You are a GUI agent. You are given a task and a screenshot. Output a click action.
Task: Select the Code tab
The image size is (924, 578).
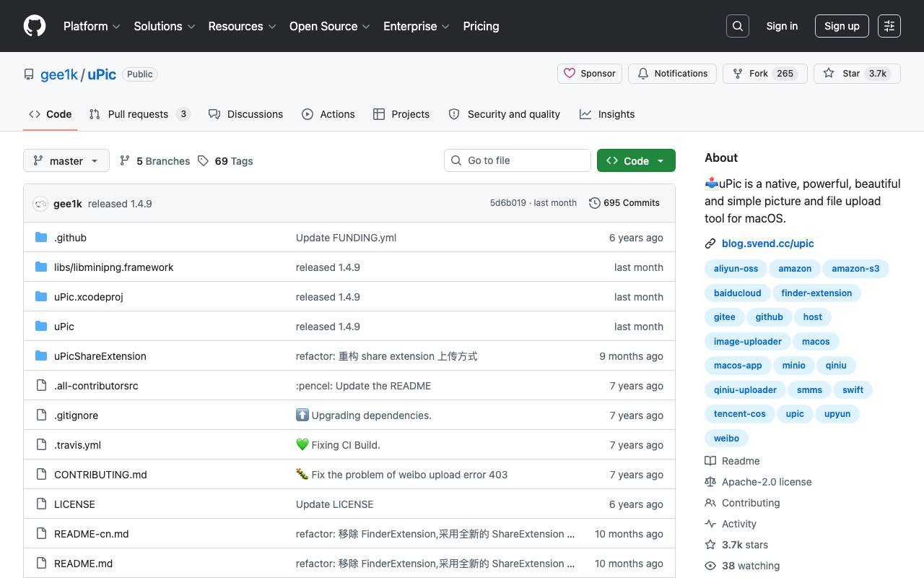click(x=51, y=114)
